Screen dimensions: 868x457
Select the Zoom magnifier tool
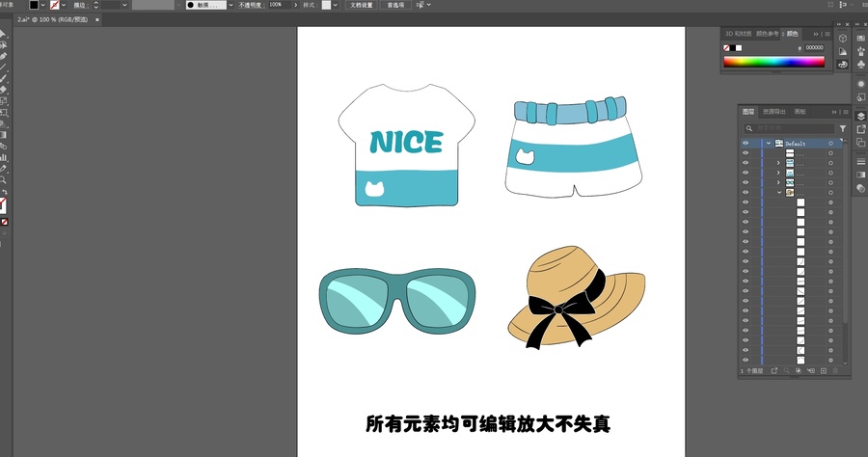pos(3,180)
